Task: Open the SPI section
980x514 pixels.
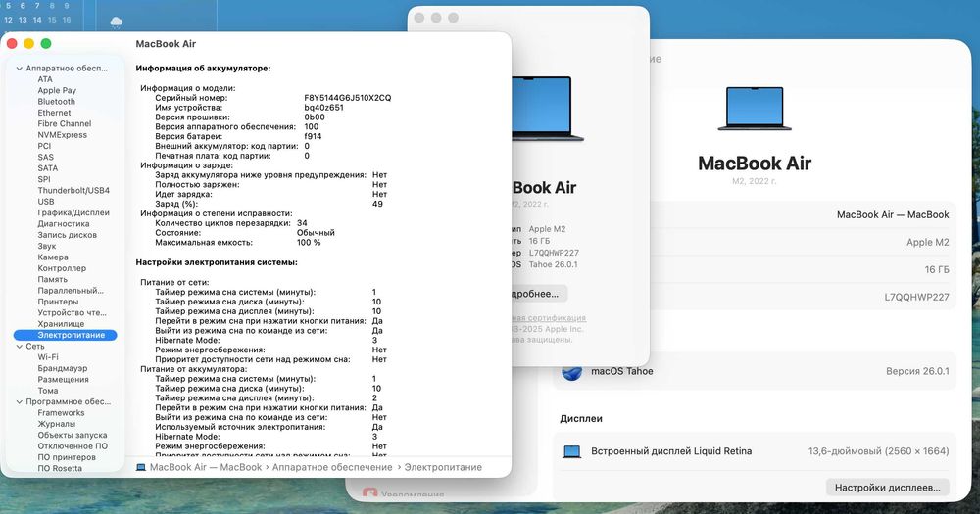Action: tap(44, 179)
